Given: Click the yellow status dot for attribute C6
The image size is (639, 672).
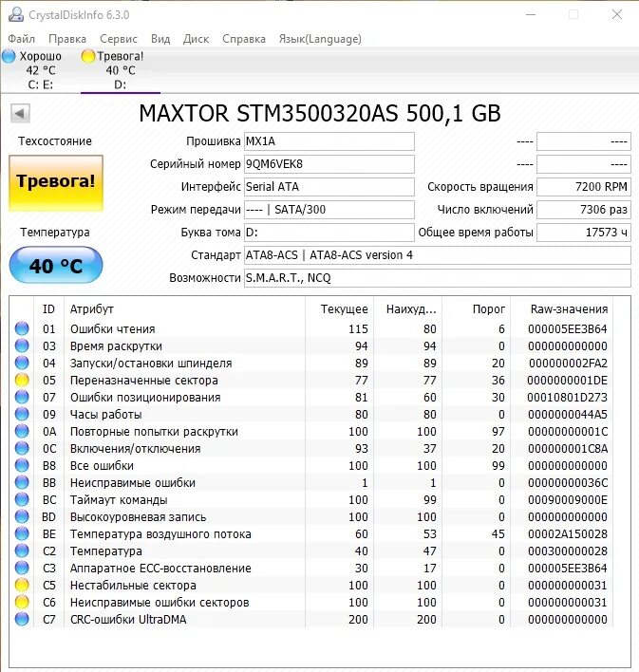Looking at the screenshot, I should click(22, 602).
